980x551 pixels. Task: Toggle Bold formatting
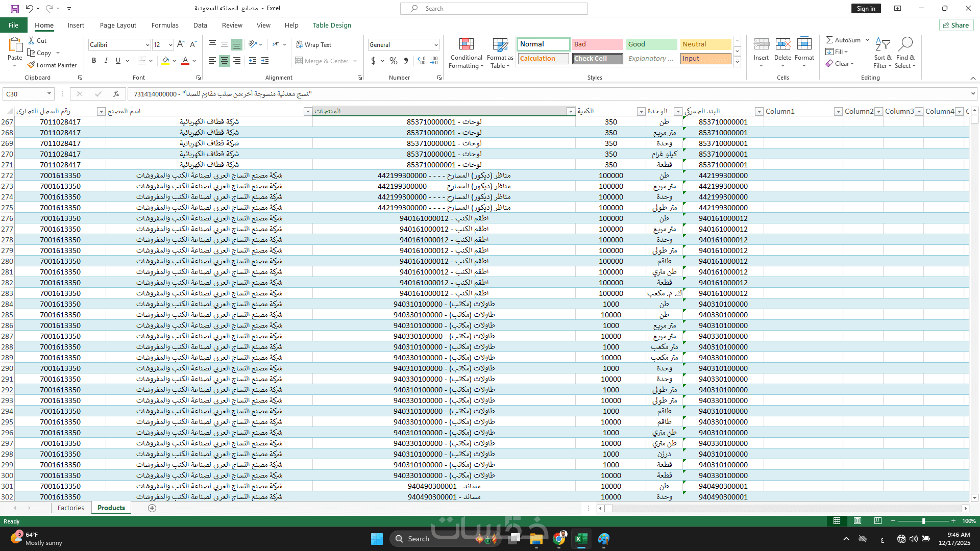tap(94, 61)
